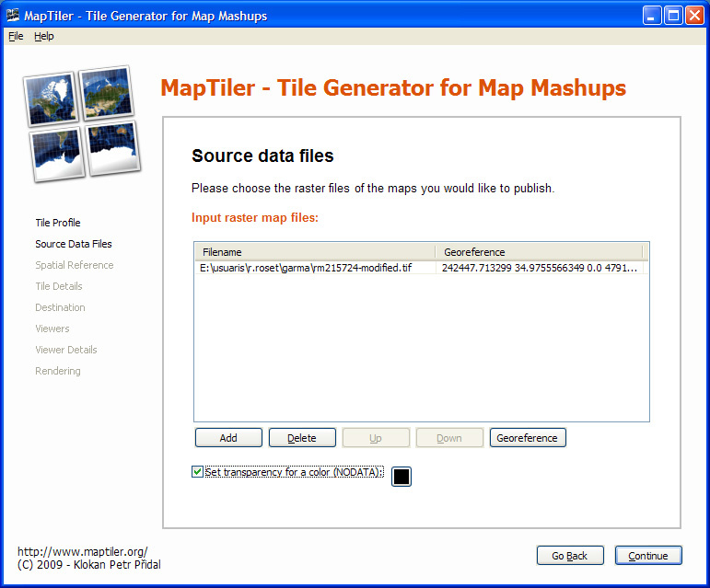Minimize the MapTiler window

click(652, 16)
